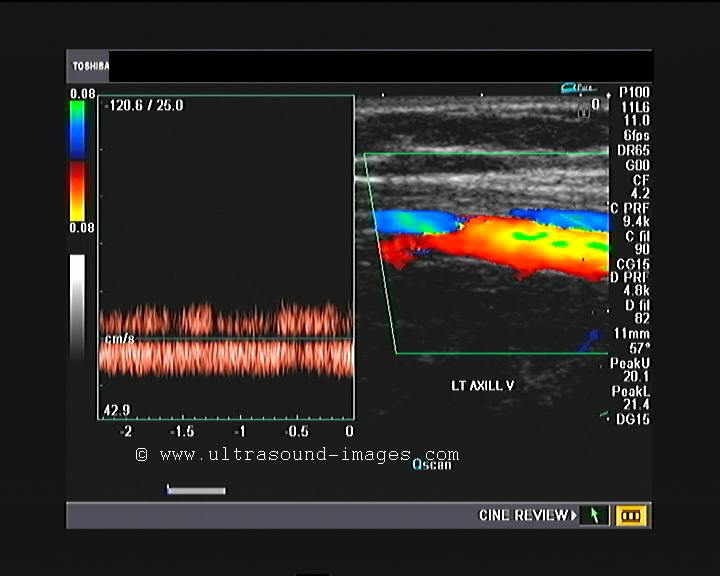720x576 pixels.
Task: Select the D PRF 4.8k parameter
Action: pos(631,285)
